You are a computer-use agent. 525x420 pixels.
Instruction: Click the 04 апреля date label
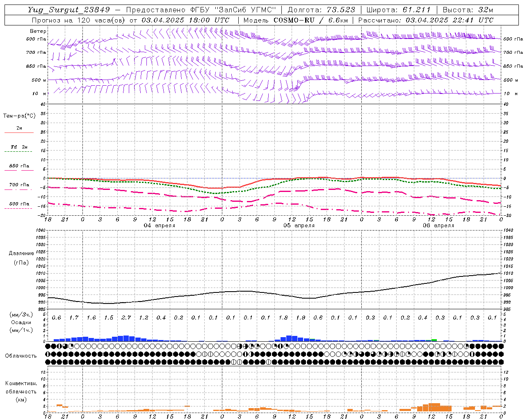(x=159, y=226)
